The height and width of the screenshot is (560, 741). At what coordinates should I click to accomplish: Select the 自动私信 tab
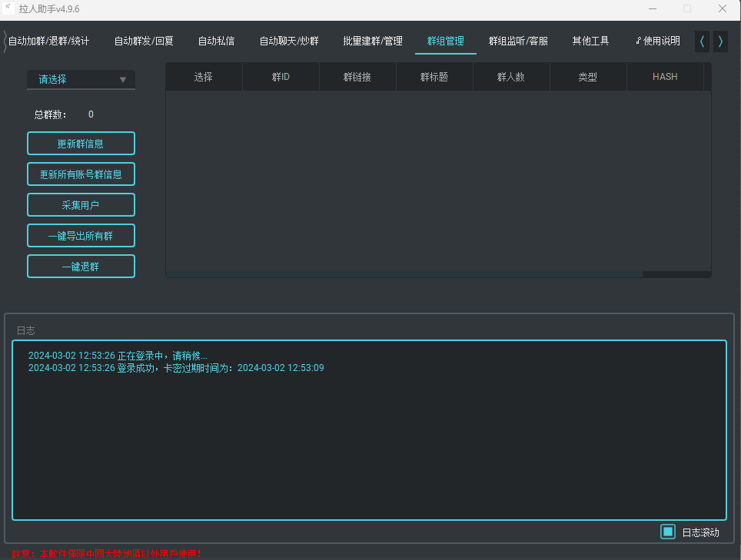[216, 41]
